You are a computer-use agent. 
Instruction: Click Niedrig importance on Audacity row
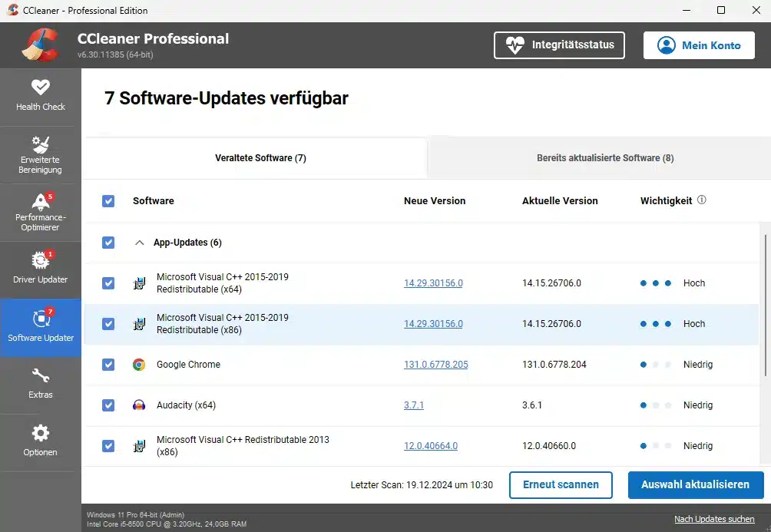tap(698, 405)
